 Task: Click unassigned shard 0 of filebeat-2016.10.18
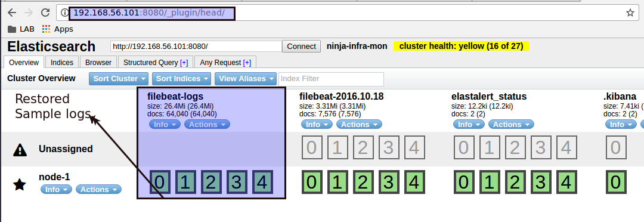pyautogui.click(x=312, y=147)
